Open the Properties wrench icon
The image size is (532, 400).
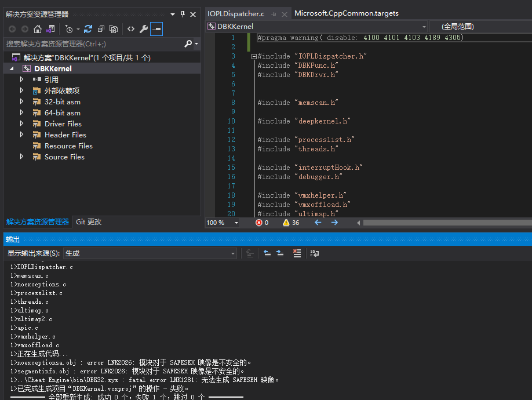[x=144, y=30]
